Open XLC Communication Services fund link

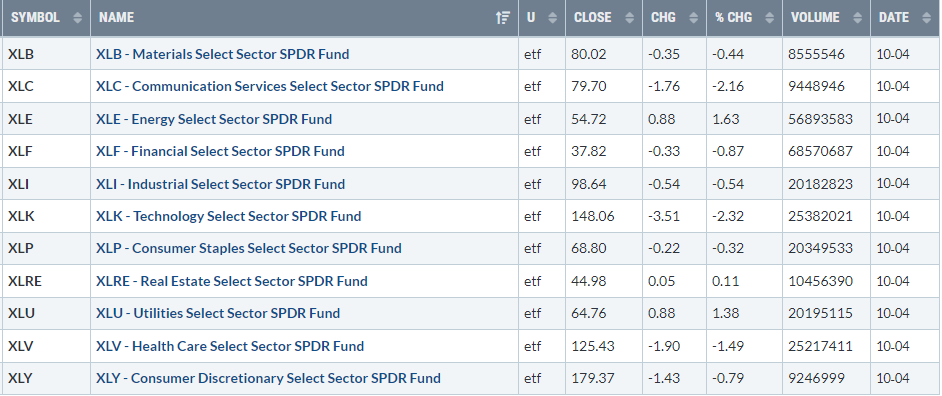coord(270,87)
